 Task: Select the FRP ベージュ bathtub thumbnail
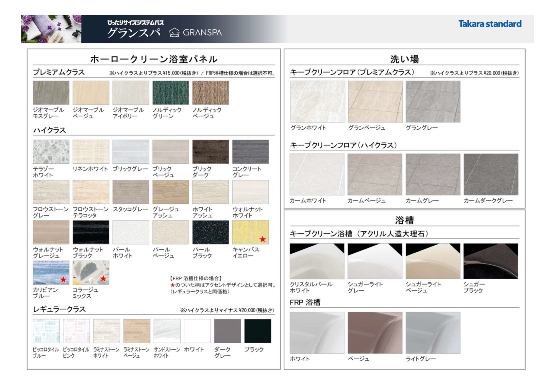tap(375, 333)
